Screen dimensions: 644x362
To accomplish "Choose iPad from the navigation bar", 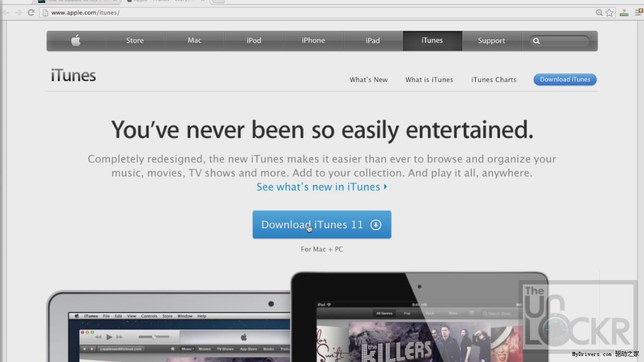I will (x=373, y=41).
